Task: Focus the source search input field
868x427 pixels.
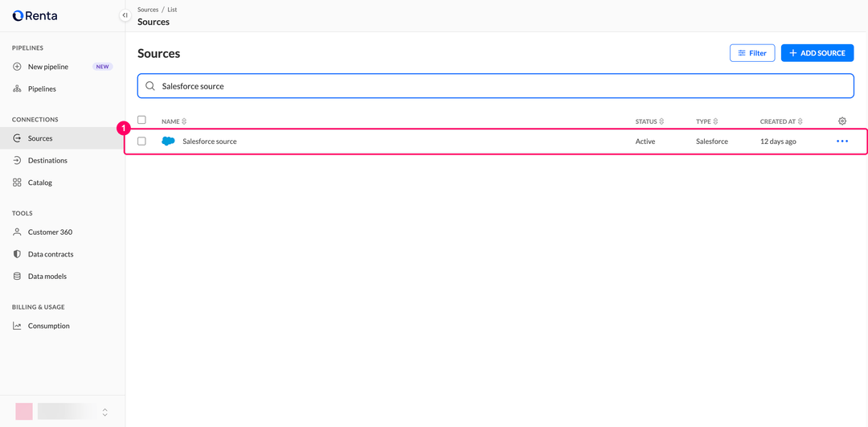Action: pyautogui.click(x=495, y=86)
